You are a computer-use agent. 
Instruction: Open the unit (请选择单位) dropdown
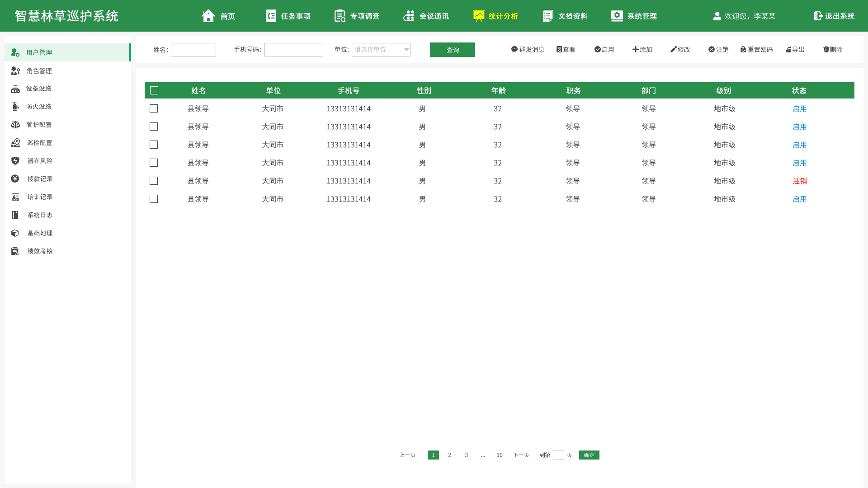(x=381, y=50)
